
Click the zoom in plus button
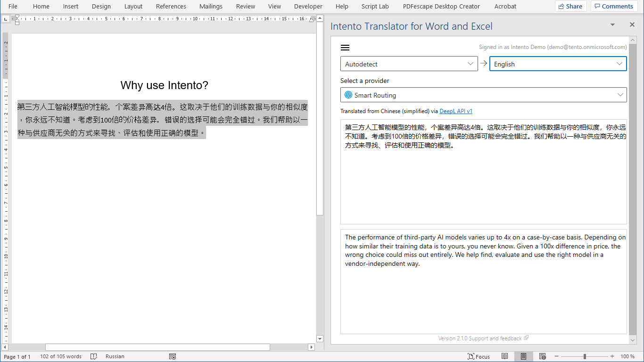tap(612, 356)
